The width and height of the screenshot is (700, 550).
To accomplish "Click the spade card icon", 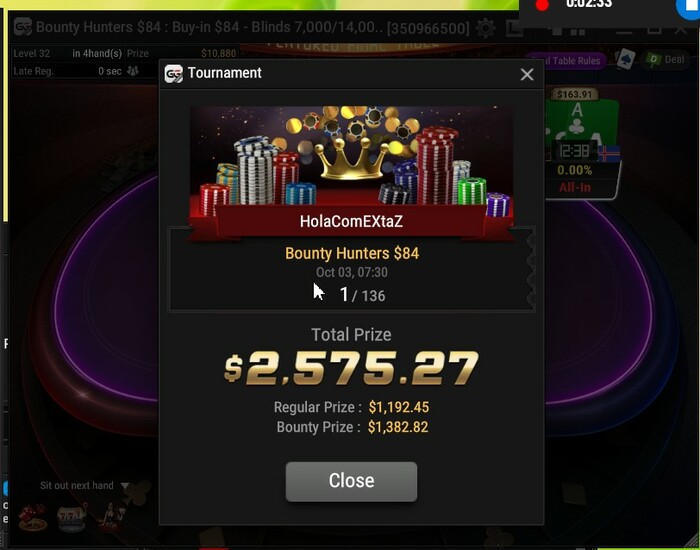I will tap(625, 59).
